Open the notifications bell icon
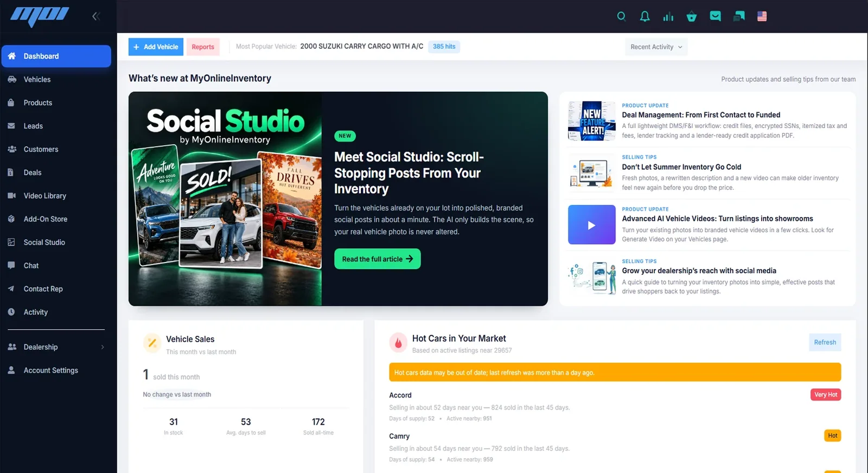Image resolution: width=868 pixels, height=473 pixels. point(644,16)
